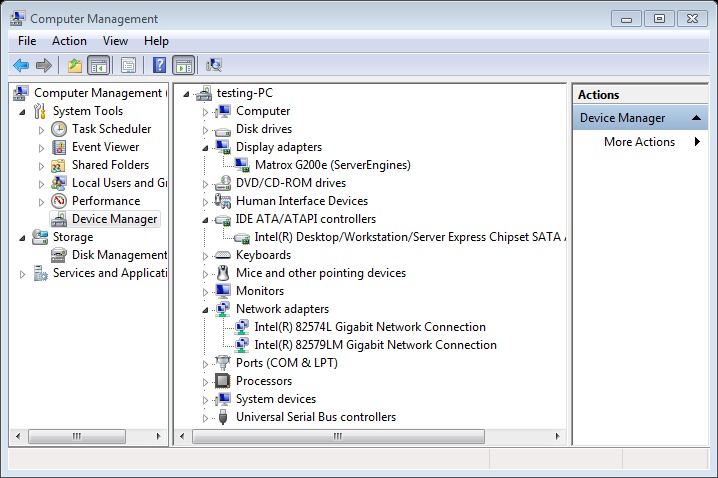Click Scan for hardware changes icon

(x=213, y=66)
